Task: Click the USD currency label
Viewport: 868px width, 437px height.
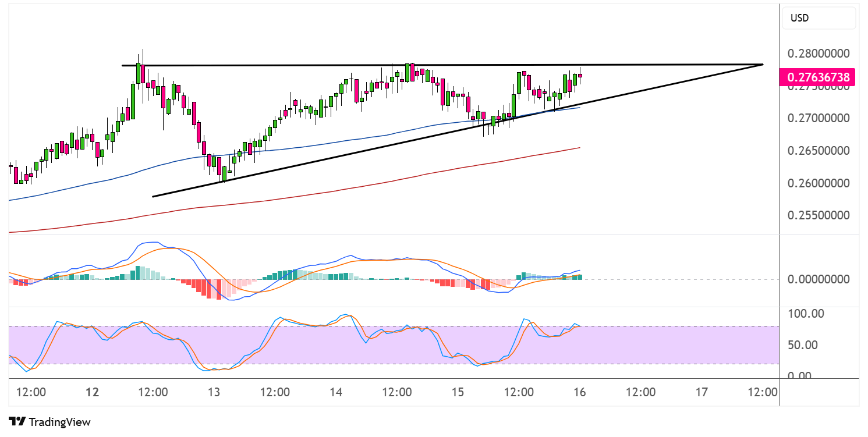Action: pos(799,18)
